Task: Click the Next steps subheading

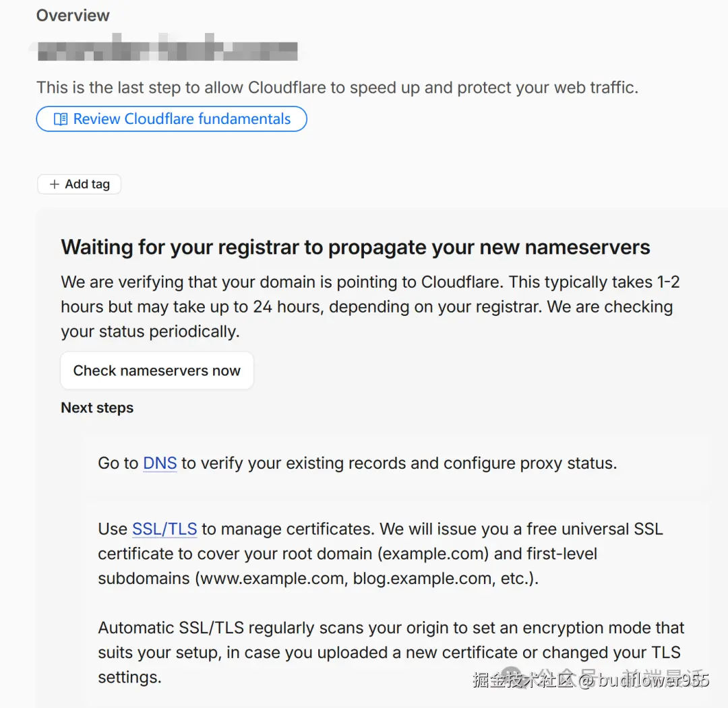Action: [97, 408]
